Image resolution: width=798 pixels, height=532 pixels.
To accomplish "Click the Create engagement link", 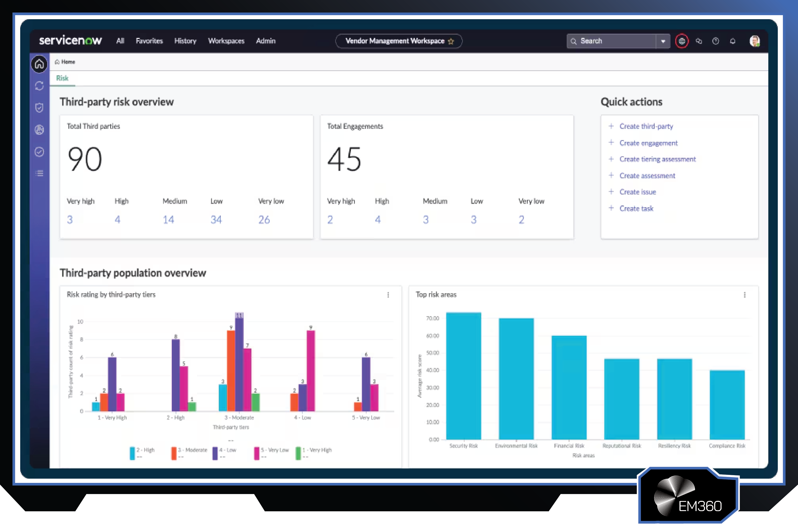I will (648, 143).
